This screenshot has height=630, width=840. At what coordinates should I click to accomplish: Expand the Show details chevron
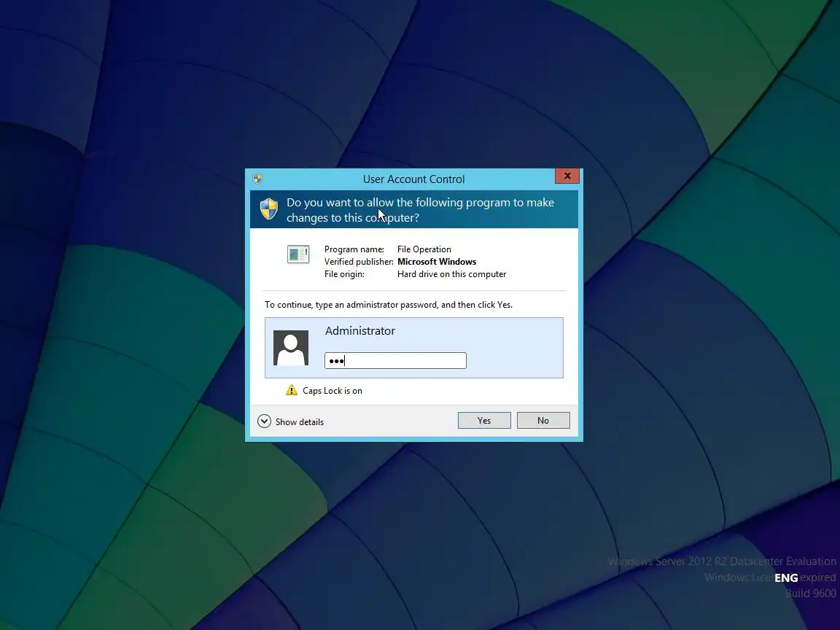[264, 421]
